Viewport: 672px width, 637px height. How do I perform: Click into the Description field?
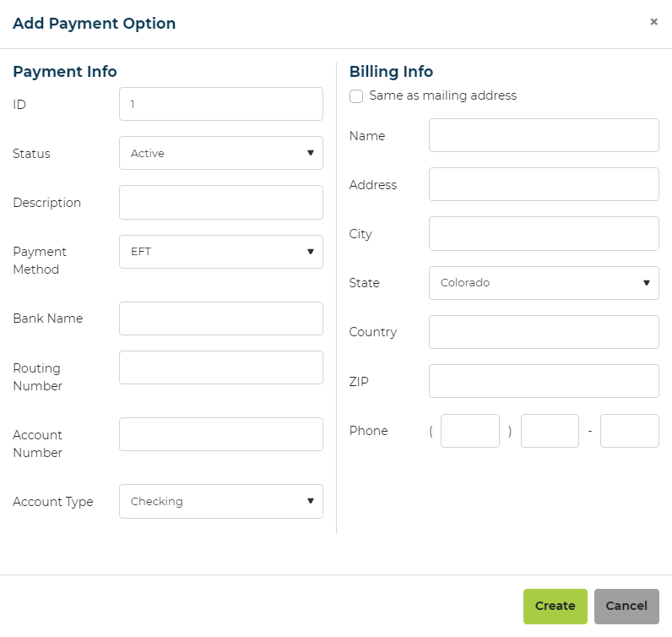[x=221, y=203]
